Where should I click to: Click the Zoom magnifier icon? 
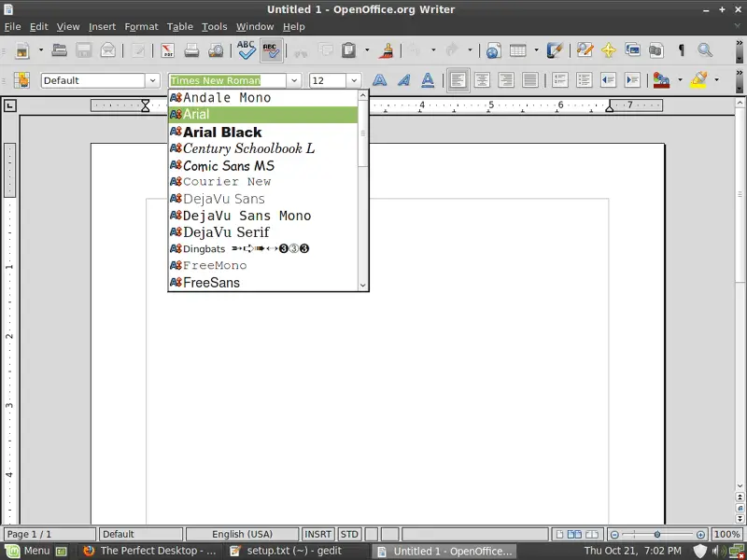pyautogui.click(x=705, y=50)
